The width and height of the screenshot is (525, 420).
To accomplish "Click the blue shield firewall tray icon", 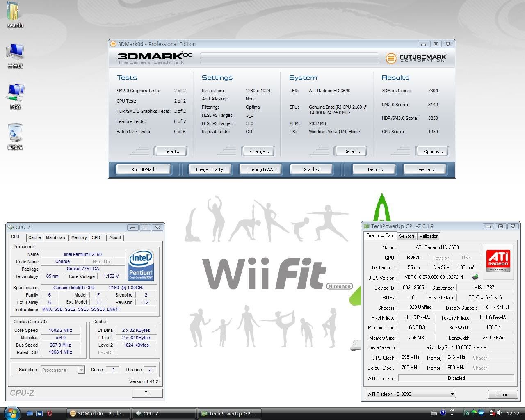I will (481, 413).
